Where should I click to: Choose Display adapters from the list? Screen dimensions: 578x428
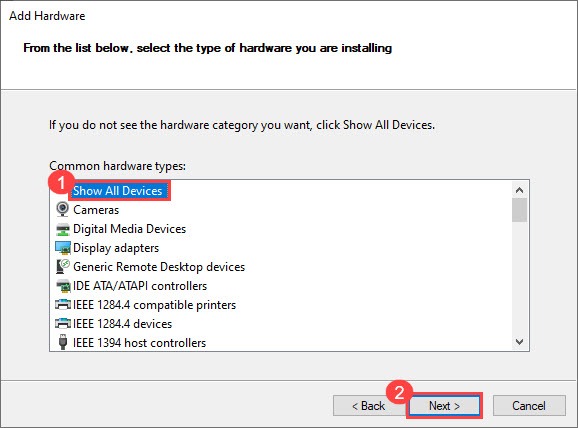click(116, 248)
